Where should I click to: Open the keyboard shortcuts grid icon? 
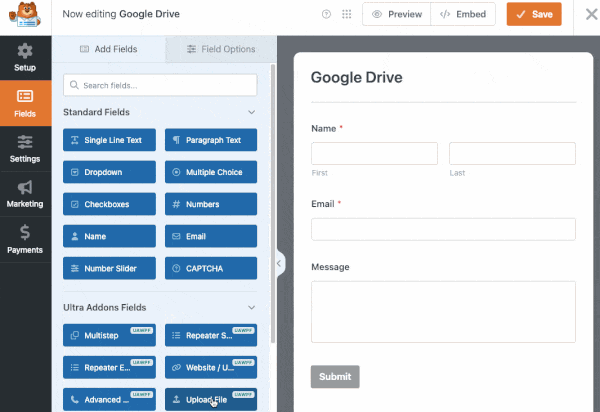346,15
